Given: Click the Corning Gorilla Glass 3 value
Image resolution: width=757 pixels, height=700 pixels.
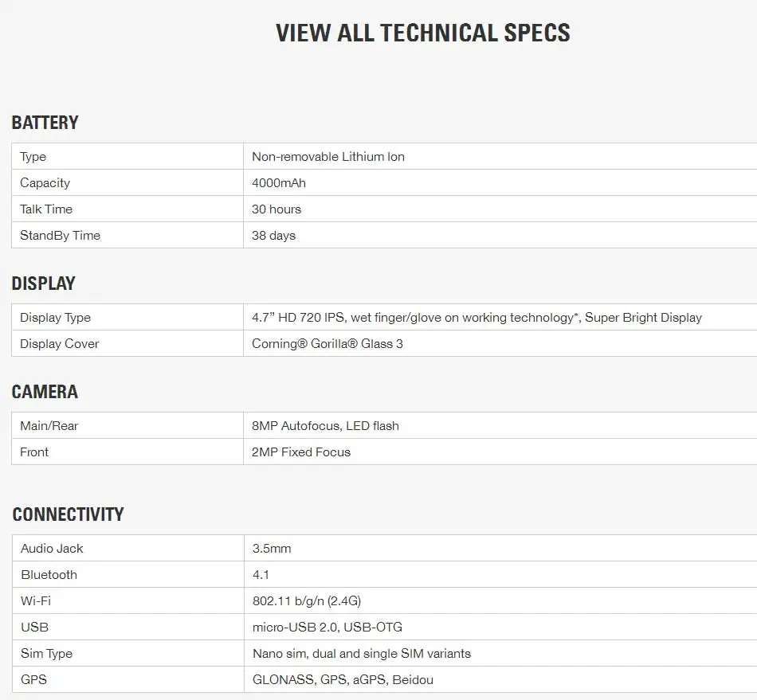Looking at the screenshot, I should coord(328,343).
